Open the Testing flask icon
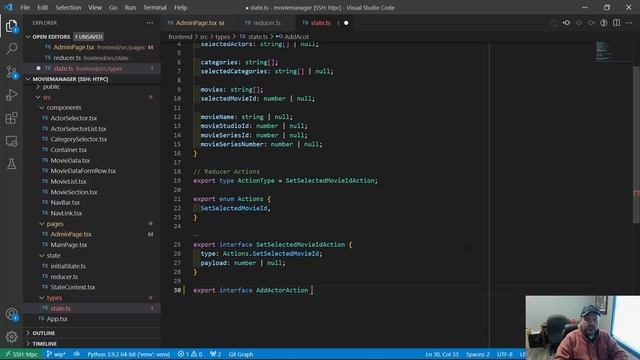The image size is (640, 360). [x=11, y=164]
